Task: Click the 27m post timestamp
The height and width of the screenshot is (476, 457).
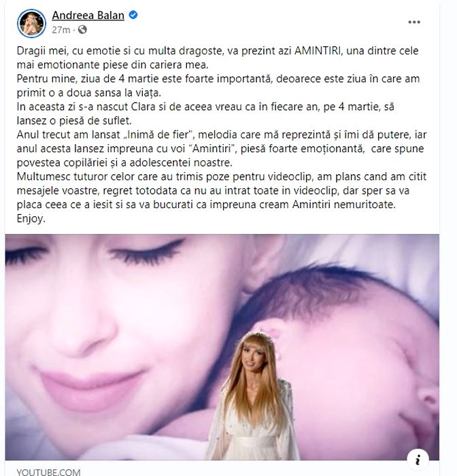Action: tap(61, 30)
